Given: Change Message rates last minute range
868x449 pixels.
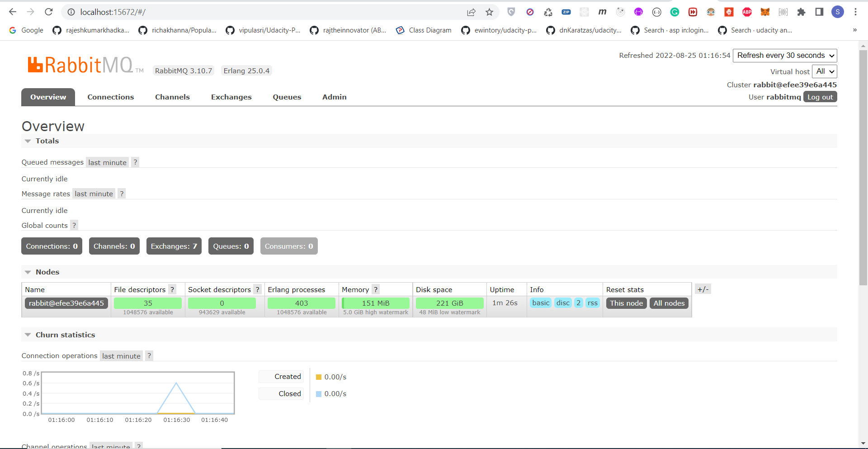Looking at the screenshot, I should coord(94,194).
